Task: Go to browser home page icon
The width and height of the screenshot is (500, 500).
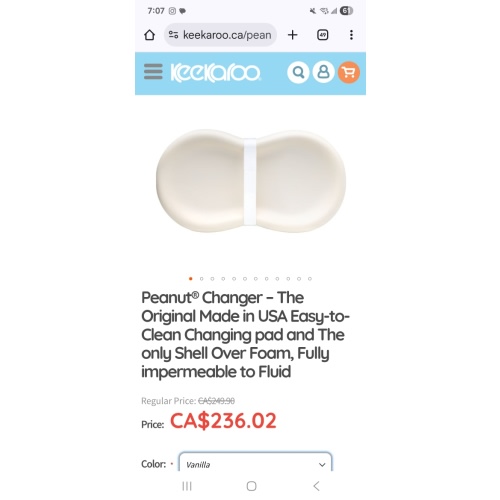Action: tap(149, 35)
